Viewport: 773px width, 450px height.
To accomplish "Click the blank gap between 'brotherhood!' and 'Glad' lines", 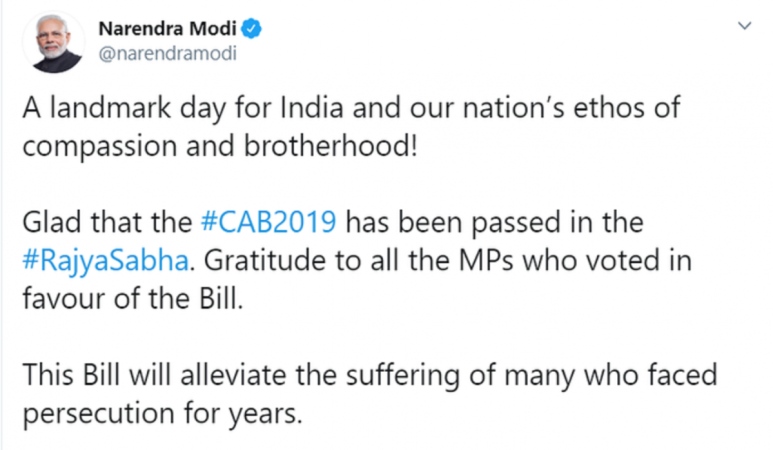I will click(x=345, y=185).
